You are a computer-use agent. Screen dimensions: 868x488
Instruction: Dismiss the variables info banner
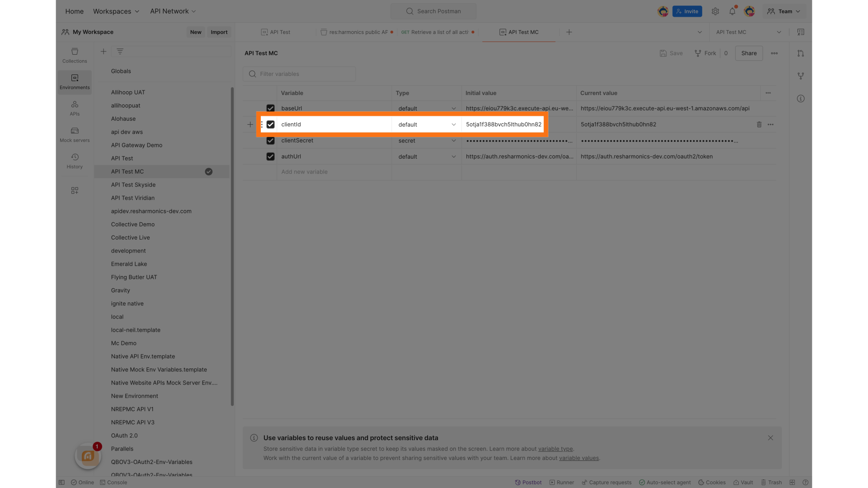point(770,438)
